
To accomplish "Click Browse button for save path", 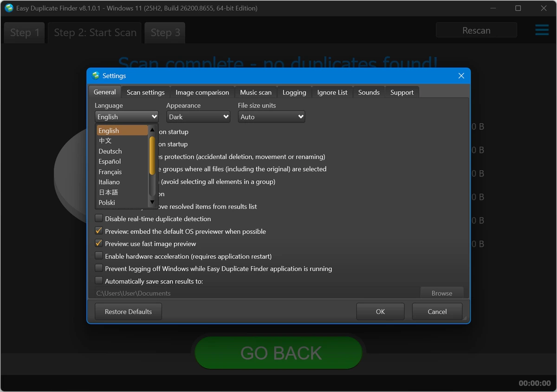I will tap(442, 293).
